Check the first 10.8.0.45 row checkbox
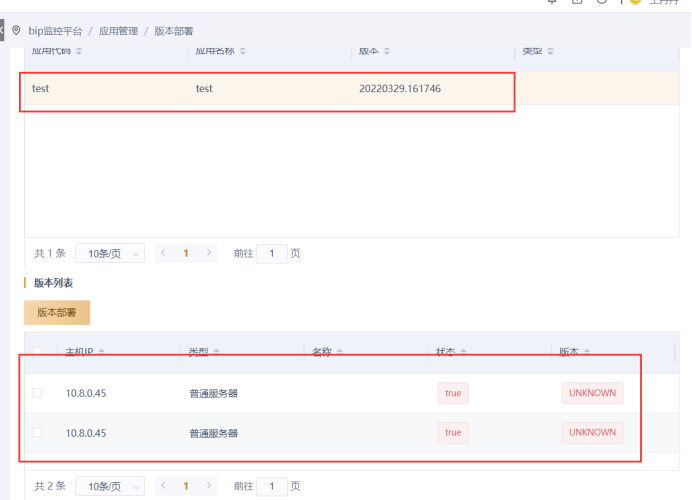The width and height of the screenshot is (692, 500). tap(37, 393)
